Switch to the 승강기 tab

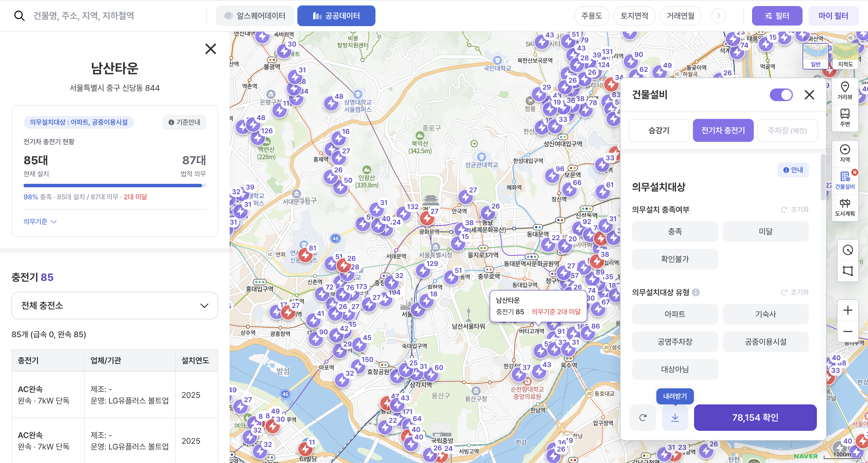point(659,130)
